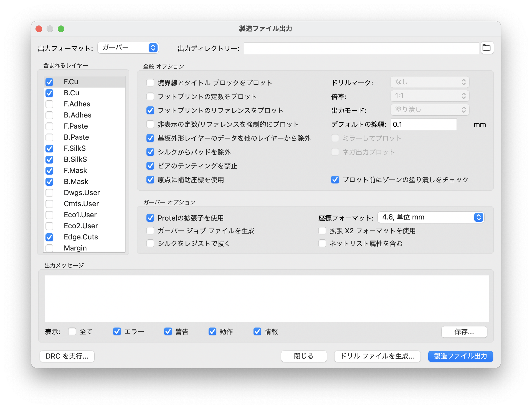
Task: Enable the B.Adhes layer checkbox
Action: (x=49, y=115)
